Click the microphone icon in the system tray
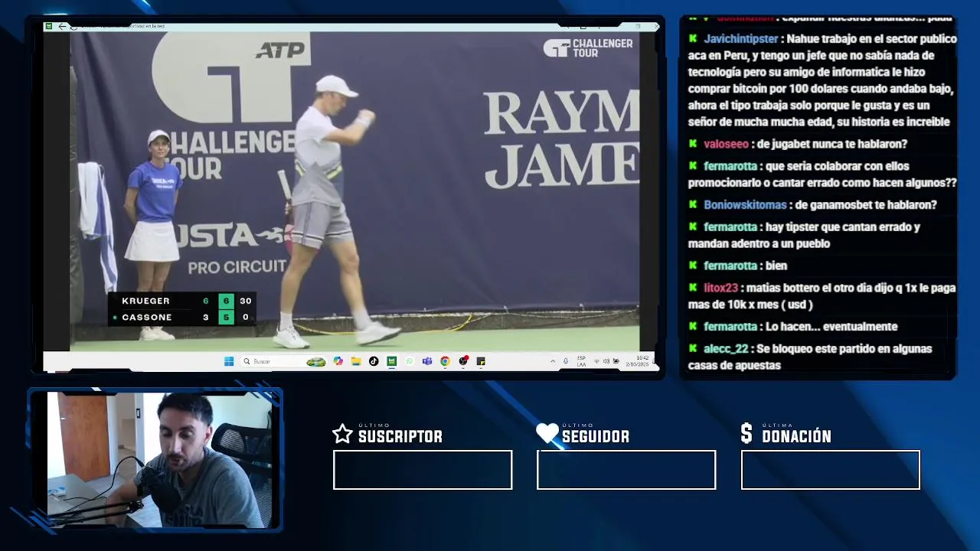Viewport: 980px width, 551px height. (x=566, y=361)
